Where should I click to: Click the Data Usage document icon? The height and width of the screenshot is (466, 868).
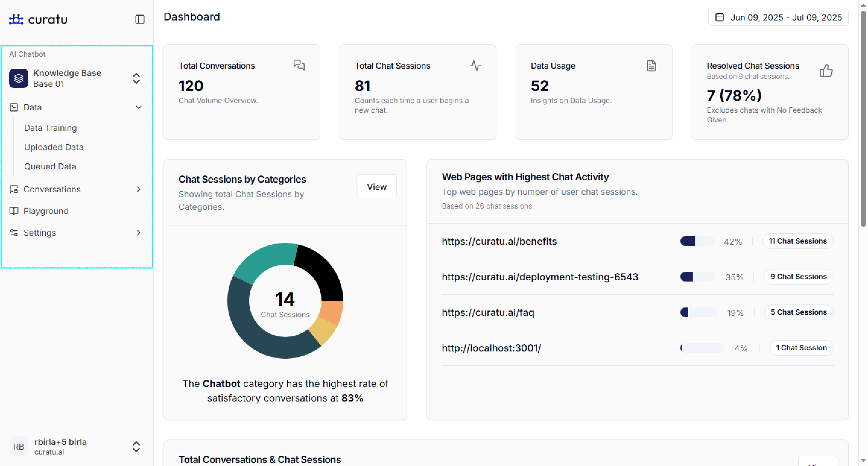[651, 66]
